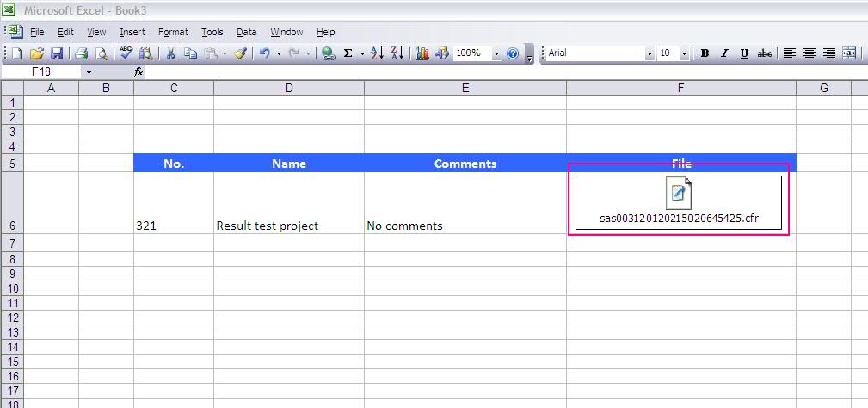Paste with the clipboard icon
Image resolution: width=868 pixels, height=408 pixels.
point(211,53)
